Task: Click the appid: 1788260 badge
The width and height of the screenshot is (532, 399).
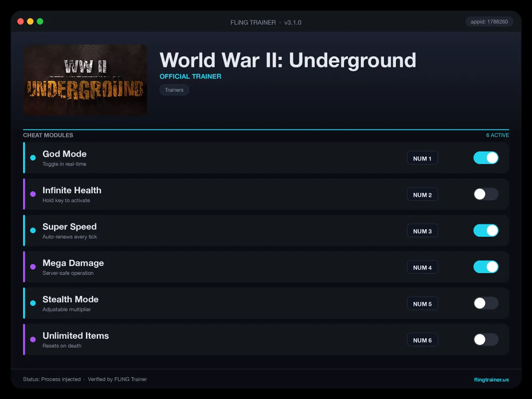Action: (x=489, y=22)
